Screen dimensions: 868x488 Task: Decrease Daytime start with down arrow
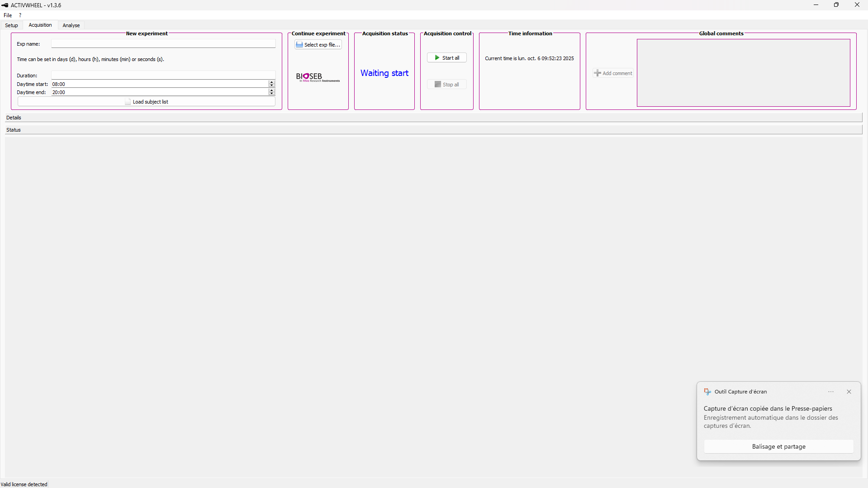point(271,85)
